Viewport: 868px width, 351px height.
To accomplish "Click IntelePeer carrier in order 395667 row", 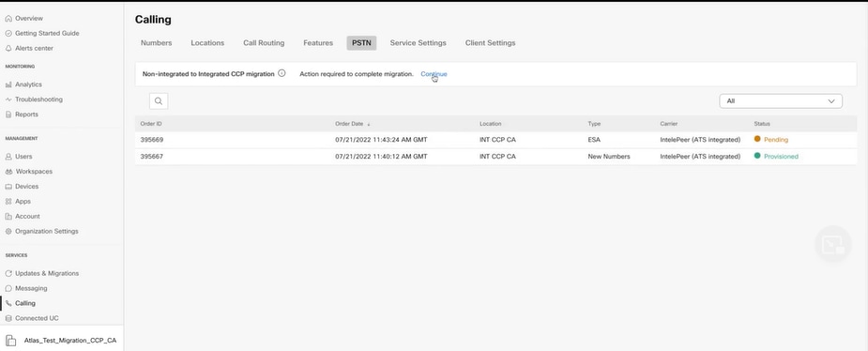I will [700, 156].
